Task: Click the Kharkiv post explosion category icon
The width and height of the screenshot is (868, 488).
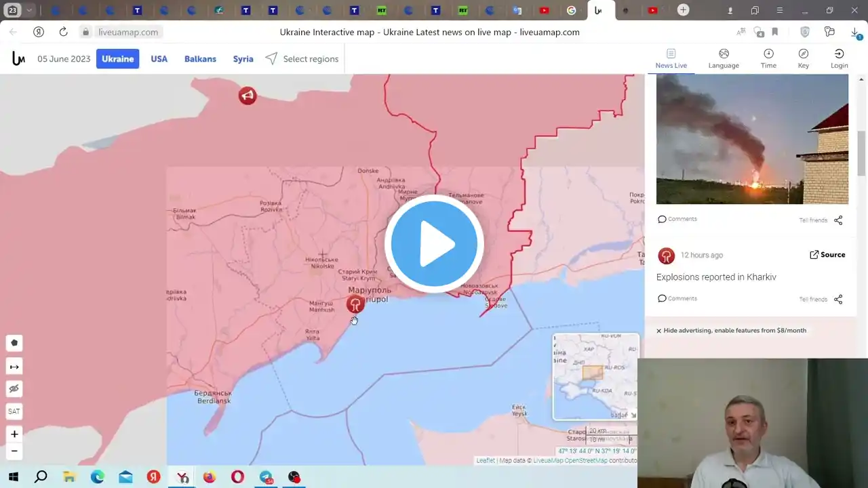Action: [x=667, y=256]
